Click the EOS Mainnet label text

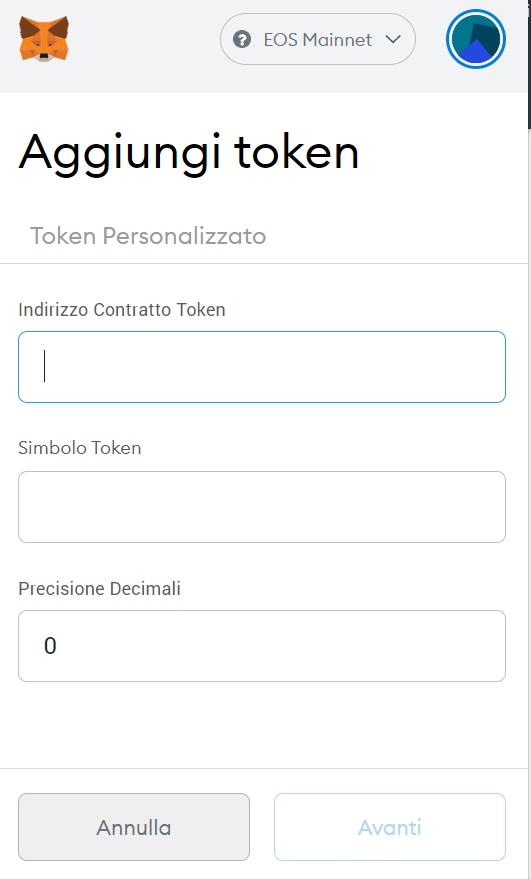pyautogui.click(x=318, y=40)
